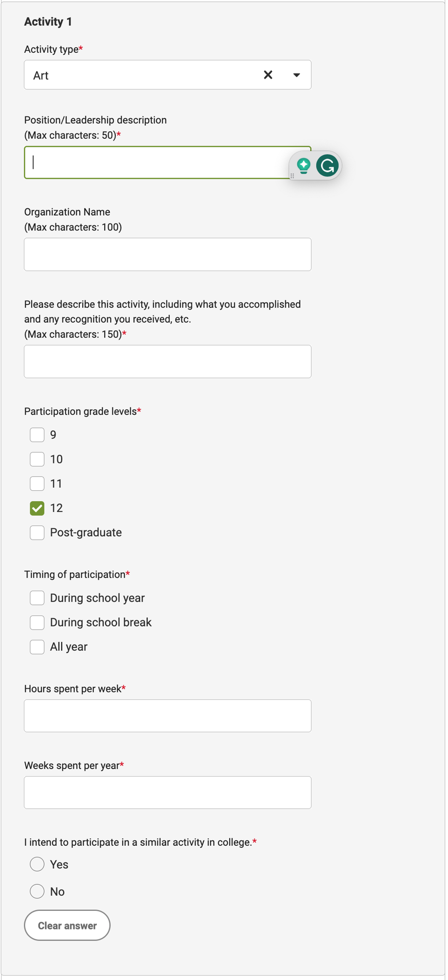Click the Clear answer button
The height and width of the screenshot is (980, 448).
(x=67, y=925)
